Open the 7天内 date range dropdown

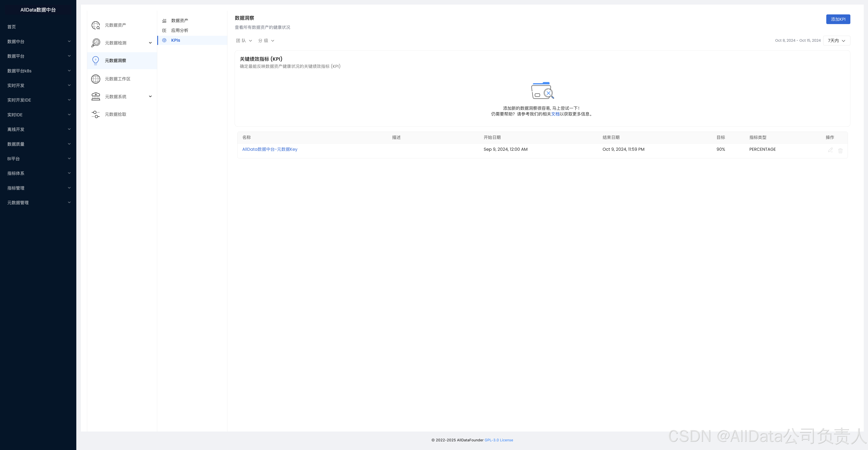click(x=836, y=41)
